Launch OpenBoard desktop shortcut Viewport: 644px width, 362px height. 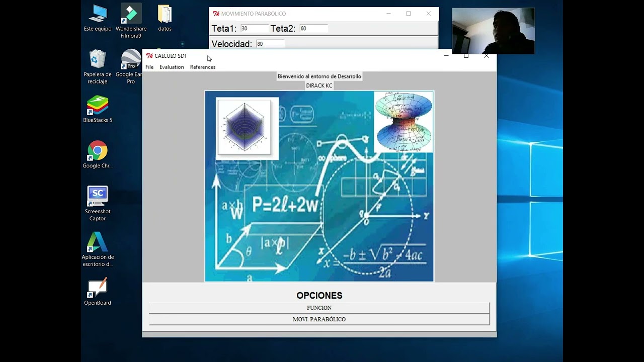[x=98, y=292]
